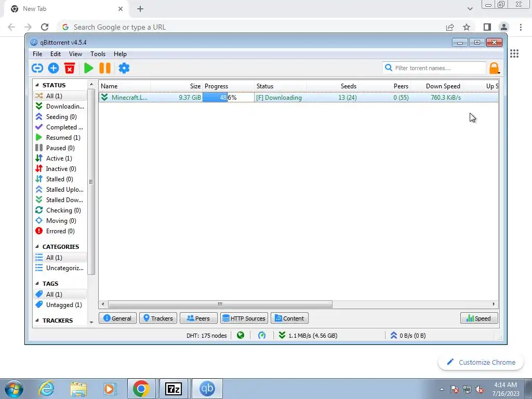Click the upload speed status bar indicator
532x399 pixels.
[408, 336]
